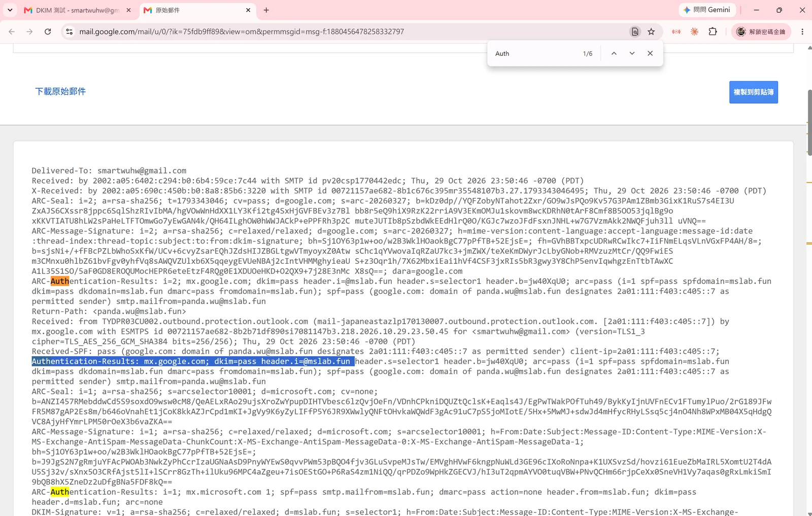Screen dimensions: 812x516
Task: Click the 複製到剪貼簿 button
Action: pos(754,92)
